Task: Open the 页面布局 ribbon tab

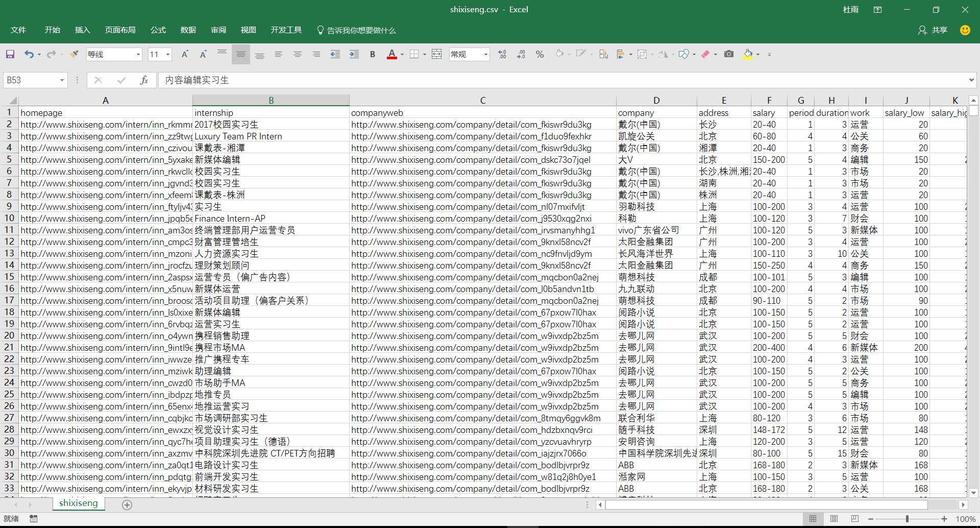Action: [x=120, y=30]
